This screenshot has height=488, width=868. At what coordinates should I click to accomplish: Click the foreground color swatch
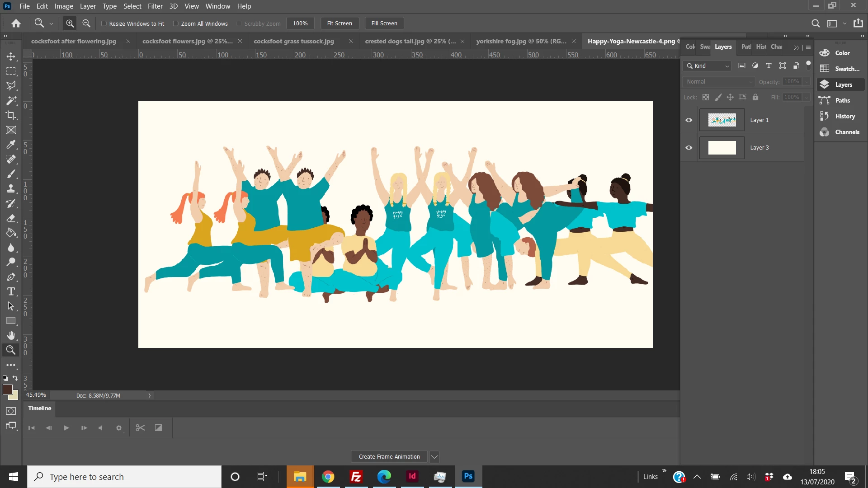(7, 389)
